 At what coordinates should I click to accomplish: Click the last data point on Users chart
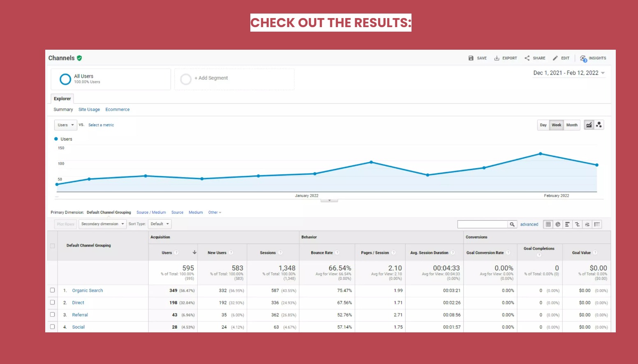point(597,165)
